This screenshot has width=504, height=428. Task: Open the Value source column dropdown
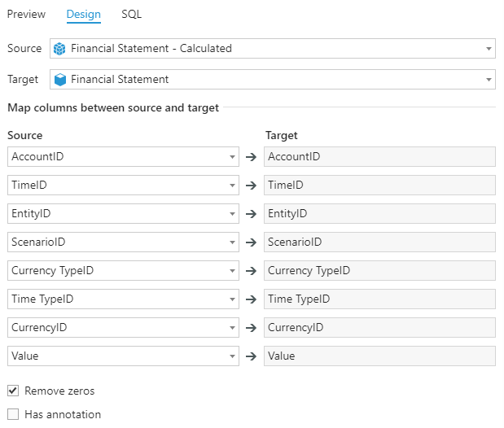231,356
